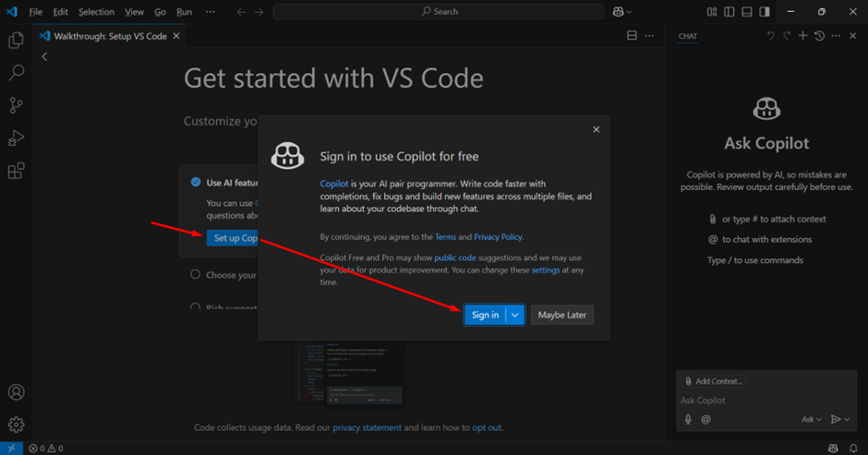Start a new chat with plus icon
The image size is (868, 455).
(802, 36)
